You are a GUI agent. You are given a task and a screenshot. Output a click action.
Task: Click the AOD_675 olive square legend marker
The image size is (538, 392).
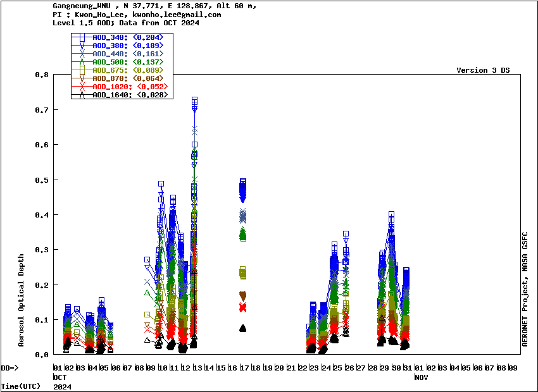point(82,70)
